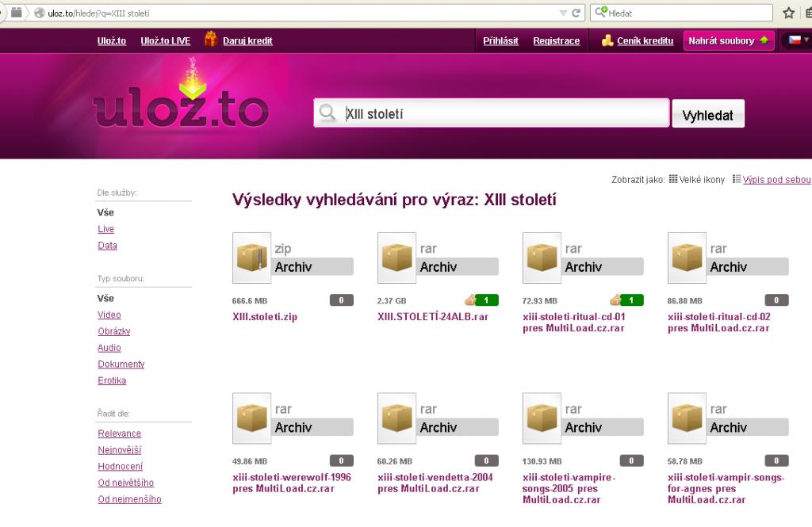
Task: Filter service by Live
Action: 106,229
